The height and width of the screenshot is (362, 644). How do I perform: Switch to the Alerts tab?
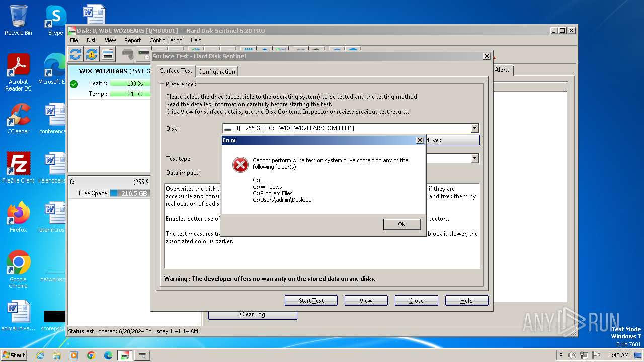[502, 70]
